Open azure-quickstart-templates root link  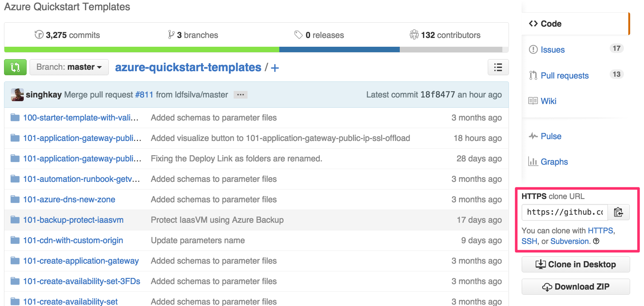pos(188,67)
